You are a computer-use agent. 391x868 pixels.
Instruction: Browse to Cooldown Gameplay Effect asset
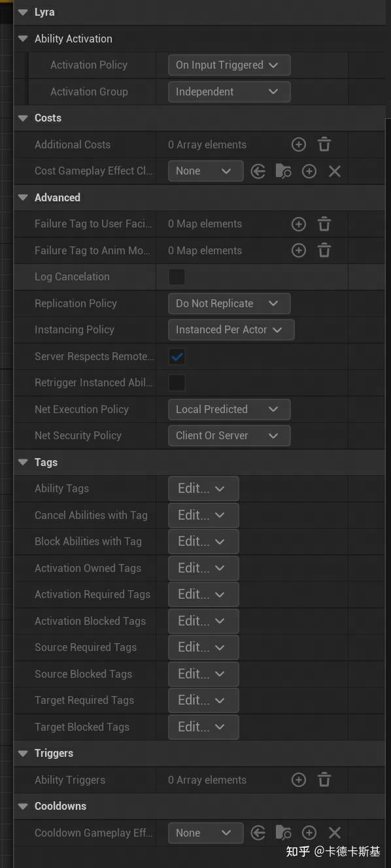[x=283, y=833]
